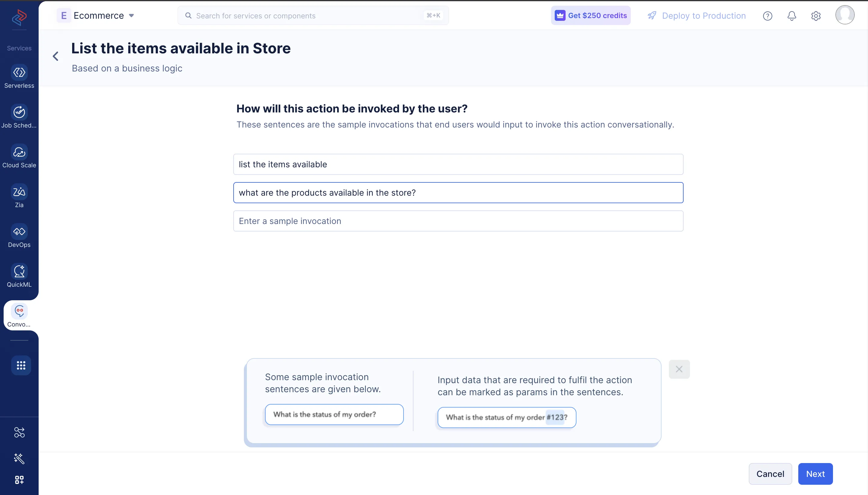Viewport: 868px width, 495px height.
Task: Open the user profile avatar
Action: click(844, 15)
